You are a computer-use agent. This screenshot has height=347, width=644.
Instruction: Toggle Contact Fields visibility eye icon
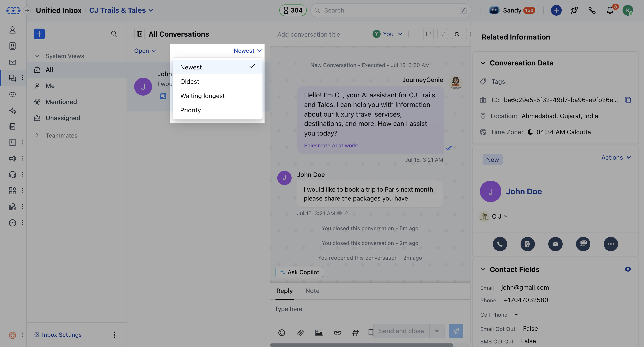point(627,269)
